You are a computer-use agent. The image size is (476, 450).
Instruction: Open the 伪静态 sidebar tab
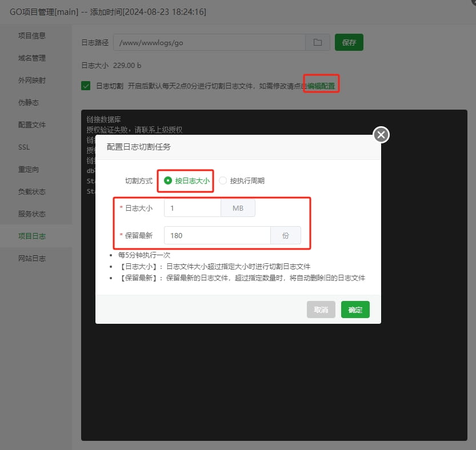click(x=29, y=103)
